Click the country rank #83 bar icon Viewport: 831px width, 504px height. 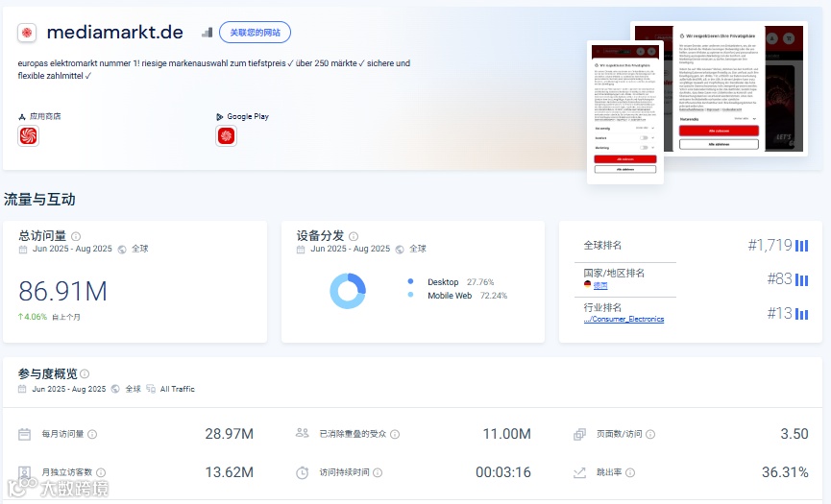[x=802, y=280]
